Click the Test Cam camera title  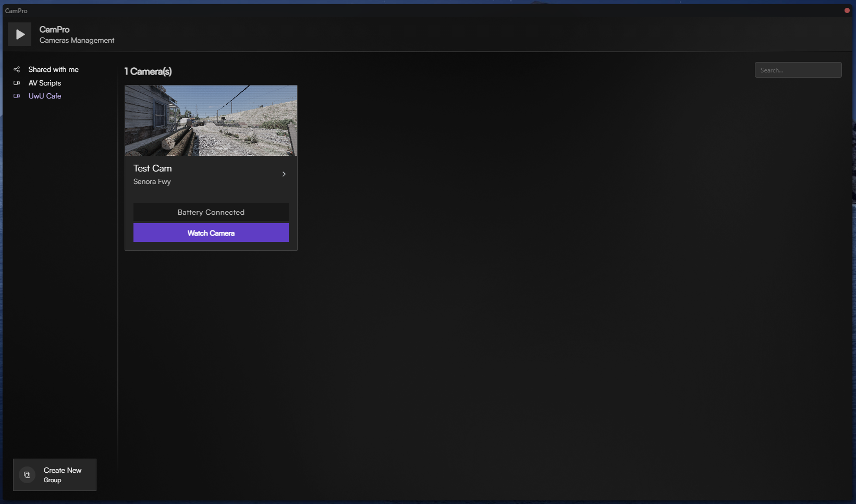coord(152,168)
